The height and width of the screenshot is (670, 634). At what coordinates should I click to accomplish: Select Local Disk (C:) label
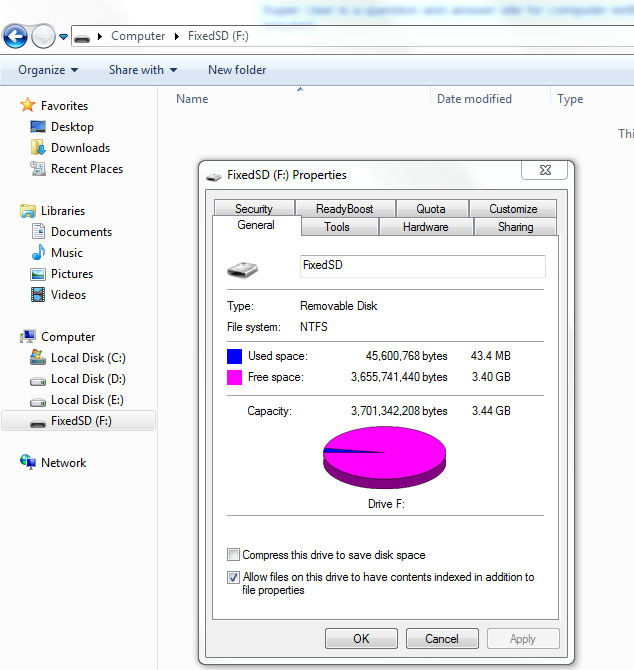point(88,358)
